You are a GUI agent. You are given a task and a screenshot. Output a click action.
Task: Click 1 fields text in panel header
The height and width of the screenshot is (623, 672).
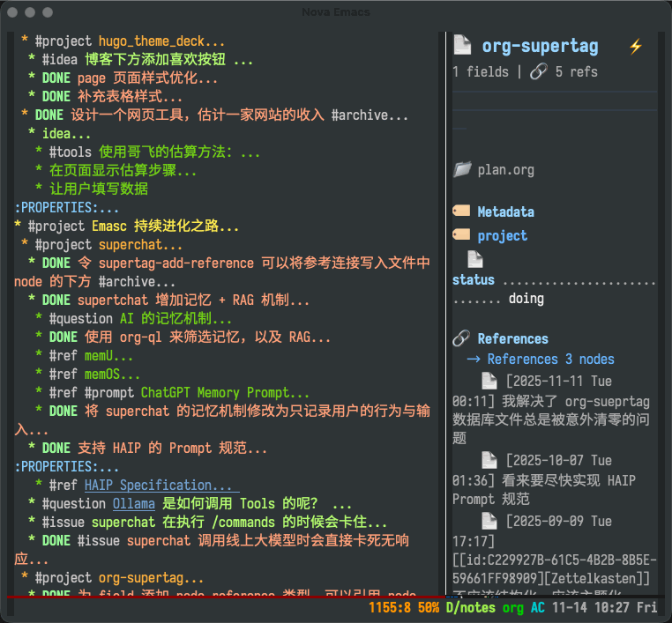[481, 71]
